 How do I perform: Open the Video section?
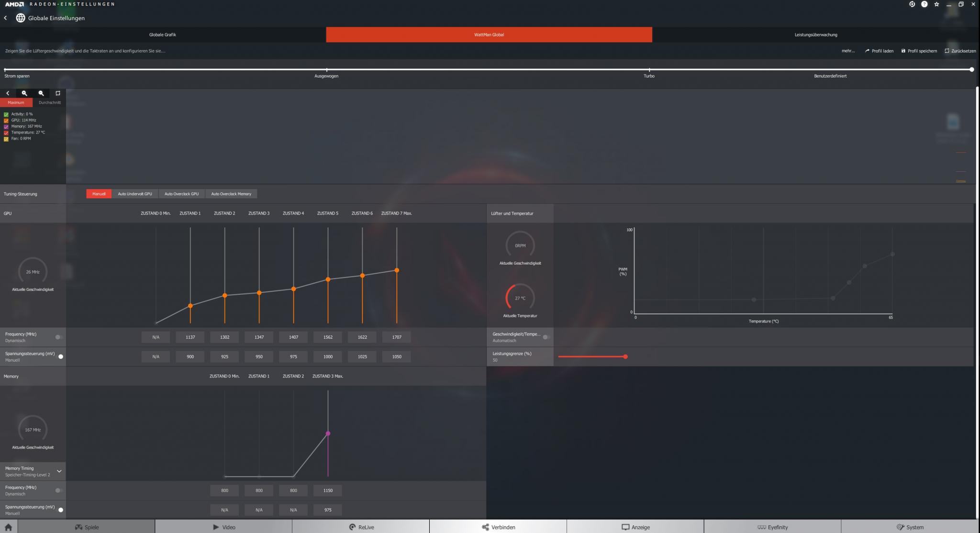point(223,527)
